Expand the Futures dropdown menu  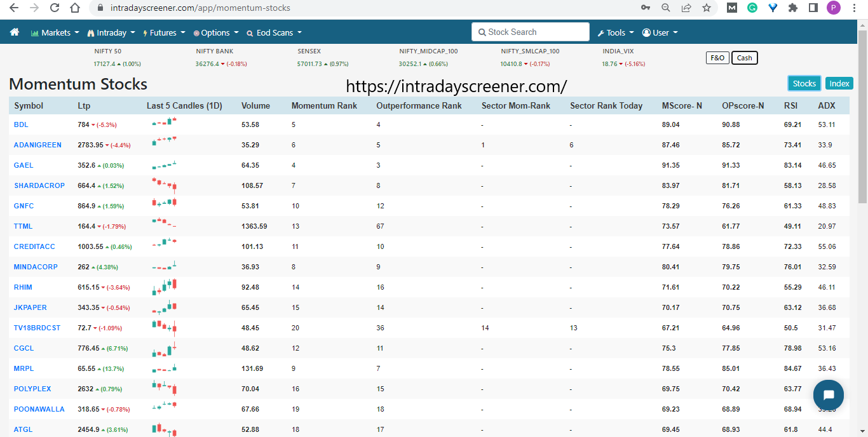[163, 32]
